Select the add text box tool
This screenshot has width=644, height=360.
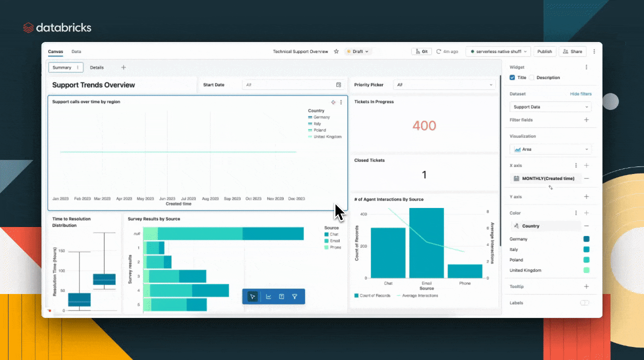(x=281, y=296)
